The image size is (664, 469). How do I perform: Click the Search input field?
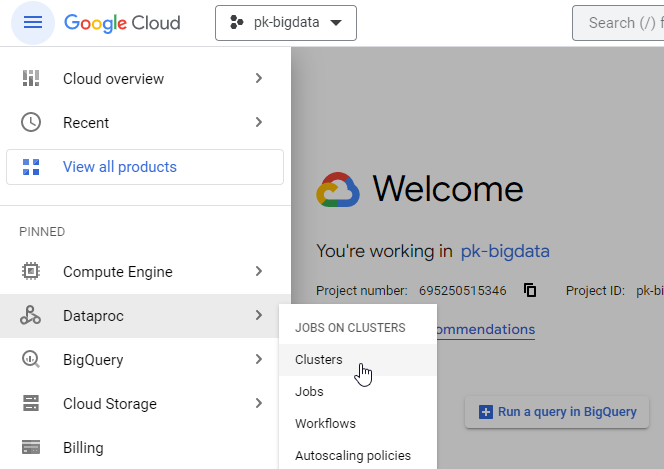[620, 23]
